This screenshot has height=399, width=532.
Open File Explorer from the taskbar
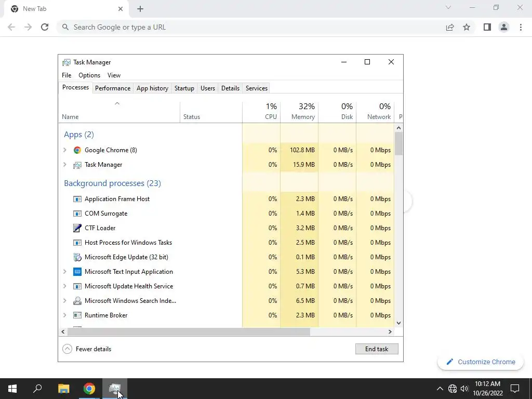point(63,389)
